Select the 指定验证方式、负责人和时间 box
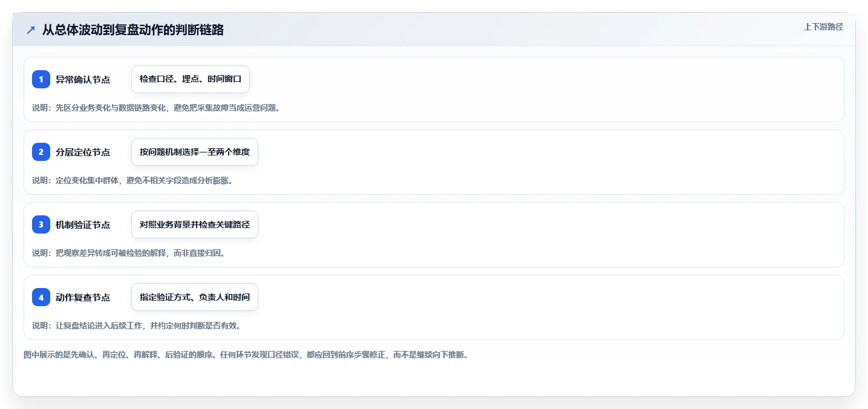868x409 pixels. coord(195,297)
